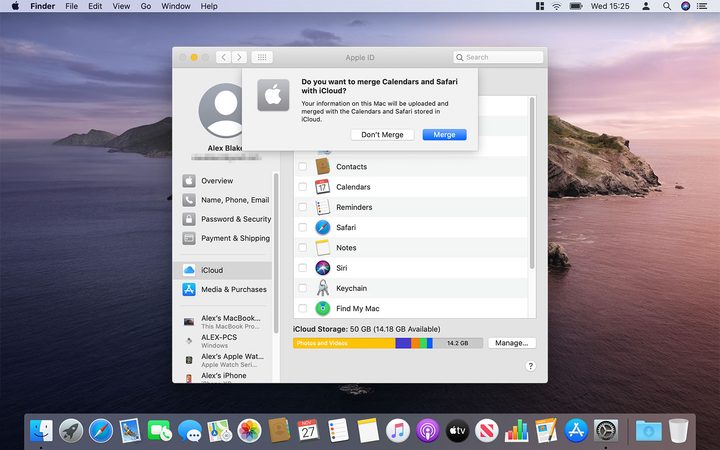Open Apple TV app in Dock

(x=457, y=431)
